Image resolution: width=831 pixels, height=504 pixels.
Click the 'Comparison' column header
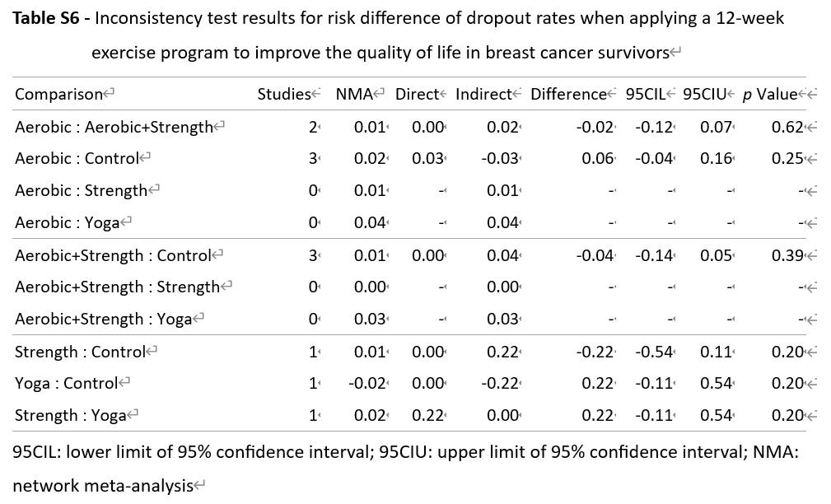pyautogui.click(x=58, y=94)
